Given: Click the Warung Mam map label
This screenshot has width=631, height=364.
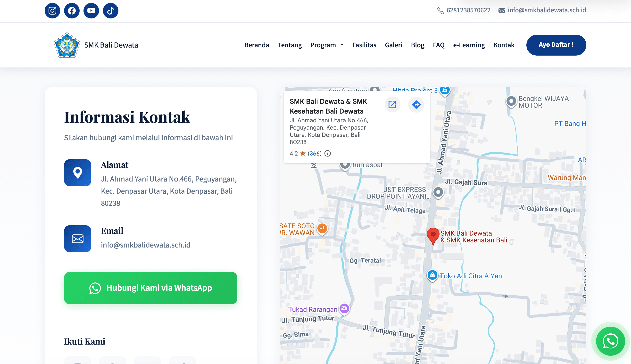Looking at the screenshot, I should coord(567,178).
